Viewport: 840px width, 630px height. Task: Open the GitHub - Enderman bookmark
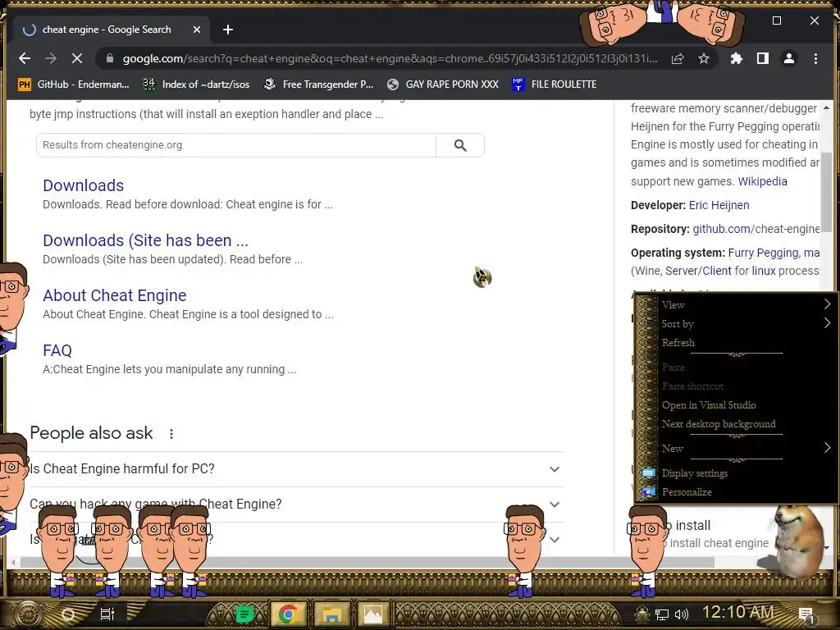click(x=73, y=84)
